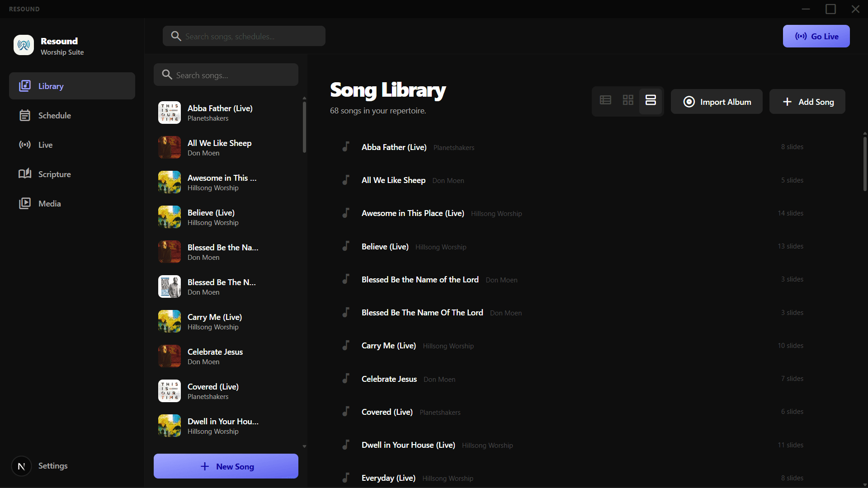Click the music note icon beside Believe (Live) row

click(346, 246)
